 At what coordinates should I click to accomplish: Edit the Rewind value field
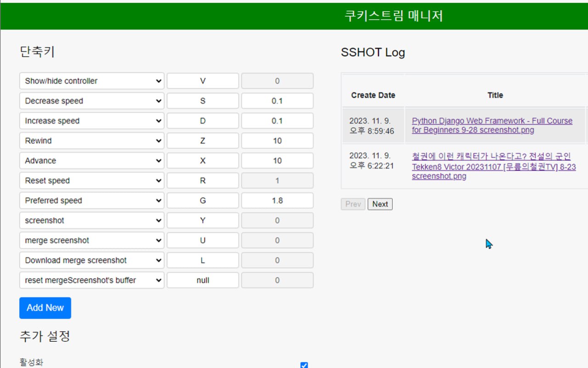pyautogui.click(x=277, y=141)
